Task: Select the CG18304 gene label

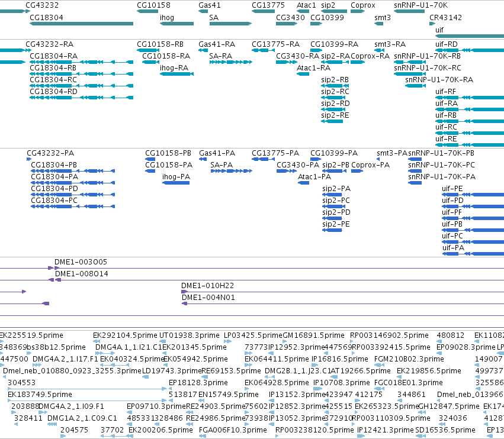Action: point(46,17)
